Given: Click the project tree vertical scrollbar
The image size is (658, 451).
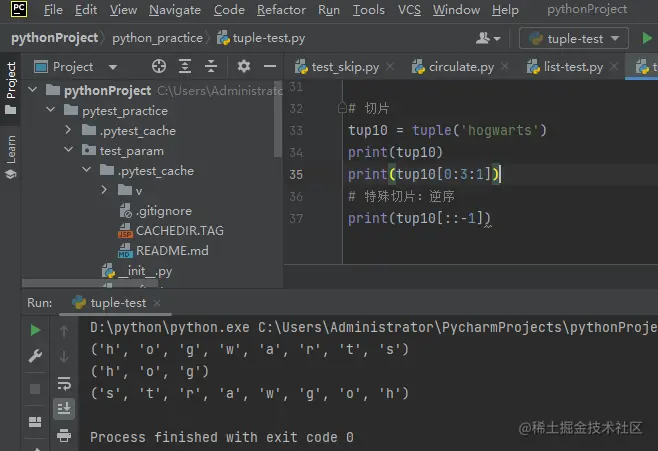Looking at the screenshot, I should tap(277, 120).
